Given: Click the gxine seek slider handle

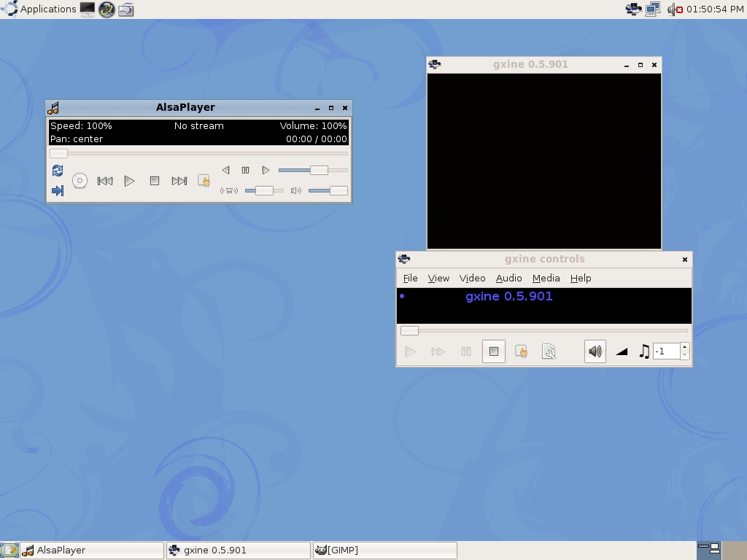Looking at the screenshot, I should [x=409, y=330].
